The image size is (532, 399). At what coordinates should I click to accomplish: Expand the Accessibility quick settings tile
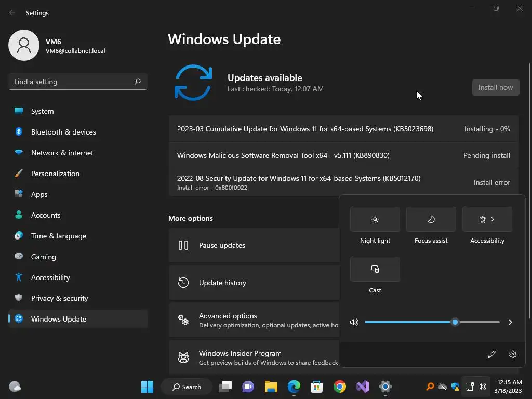tap(487, 219)
